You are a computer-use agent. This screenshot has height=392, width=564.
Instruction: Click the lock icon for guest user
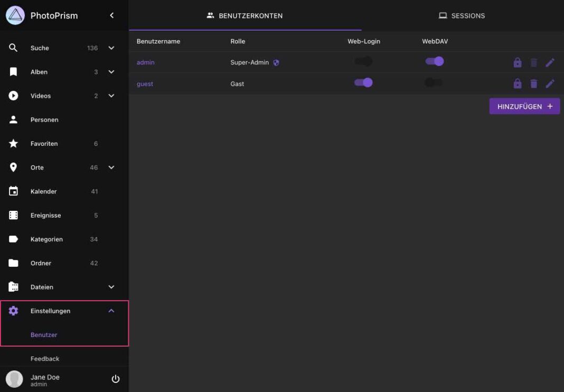pyautogui.click(x=517, y=83)
